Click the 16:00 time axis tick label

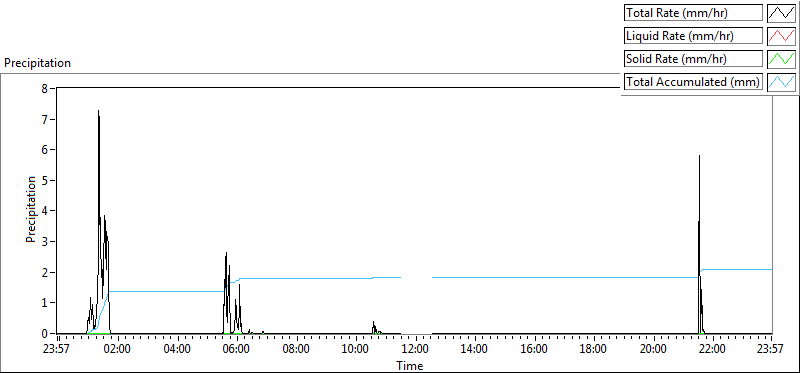click(x=534, y=350)
